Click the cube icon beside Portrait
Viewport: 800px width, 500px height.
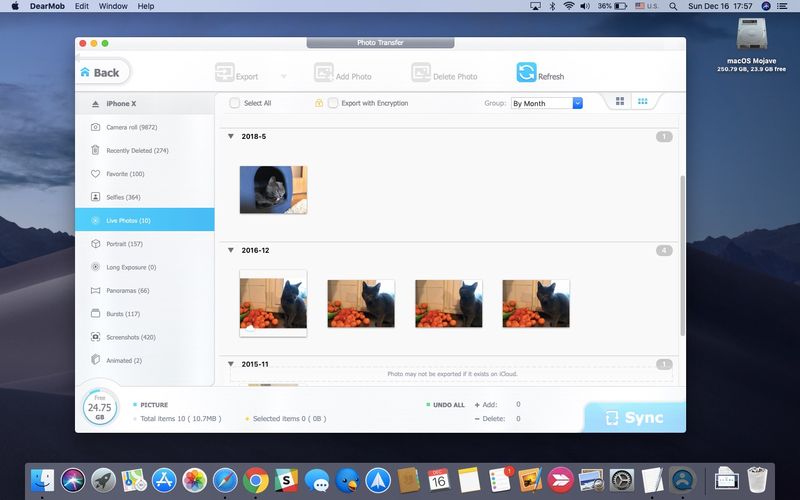[x=95, y=244]
